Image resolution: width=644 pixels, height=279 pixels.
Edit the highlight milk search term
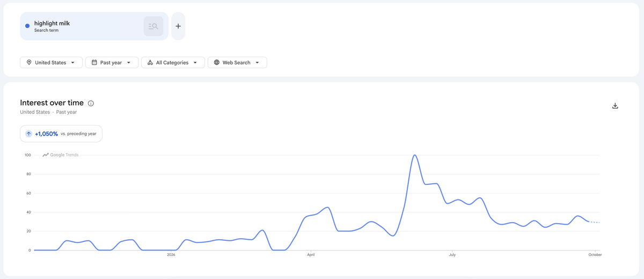(94, 26)
